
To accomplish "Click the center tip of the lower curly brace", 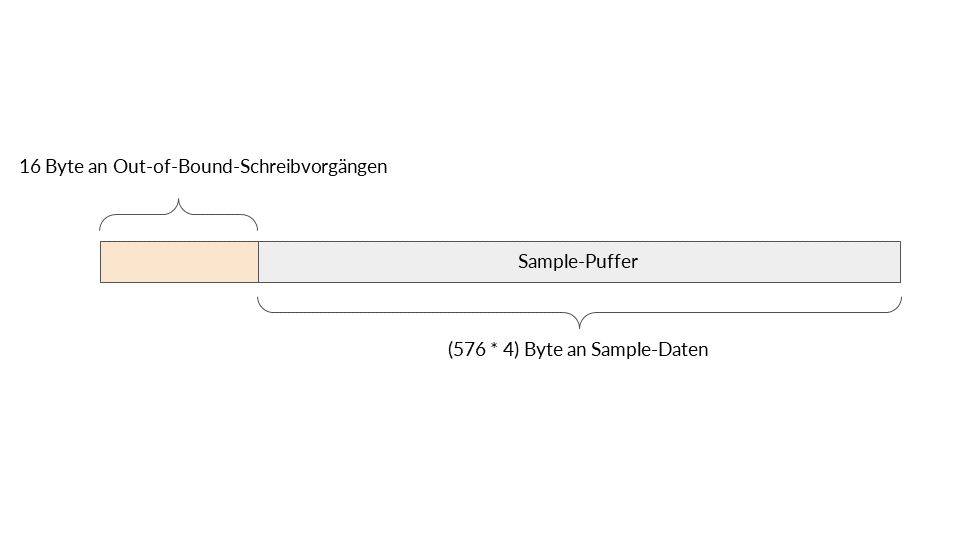I will (579, 327).
